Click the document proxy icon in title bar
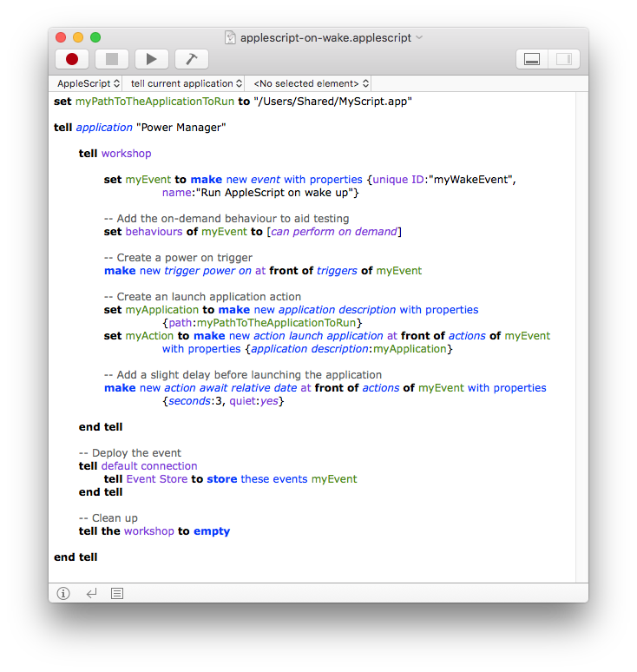Viewport: 637px width, 672px height. (x=230, y=37)
